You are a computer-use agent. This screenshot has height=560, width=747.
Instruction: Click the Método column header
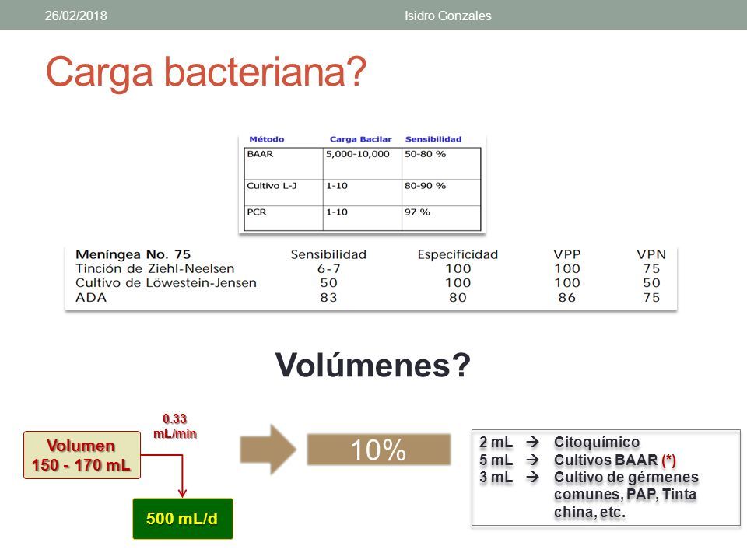pyautogui.click(x=267, y=139)
